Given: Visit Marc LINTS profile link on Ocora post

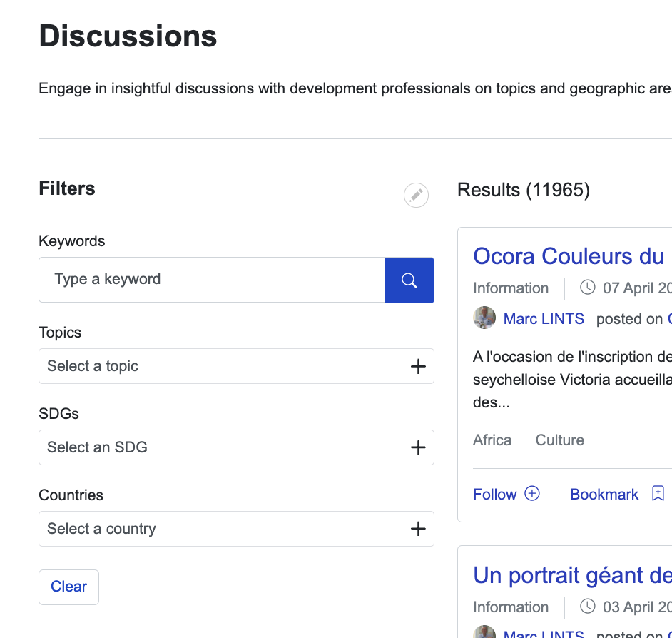Looking at the screenshot, I should (544, 319).
